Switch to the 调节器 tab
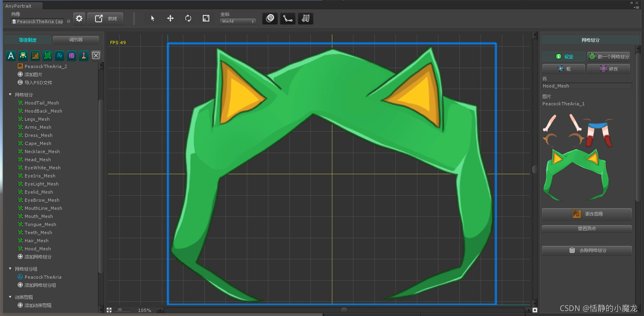644x316 pixels. coord(76,40)
